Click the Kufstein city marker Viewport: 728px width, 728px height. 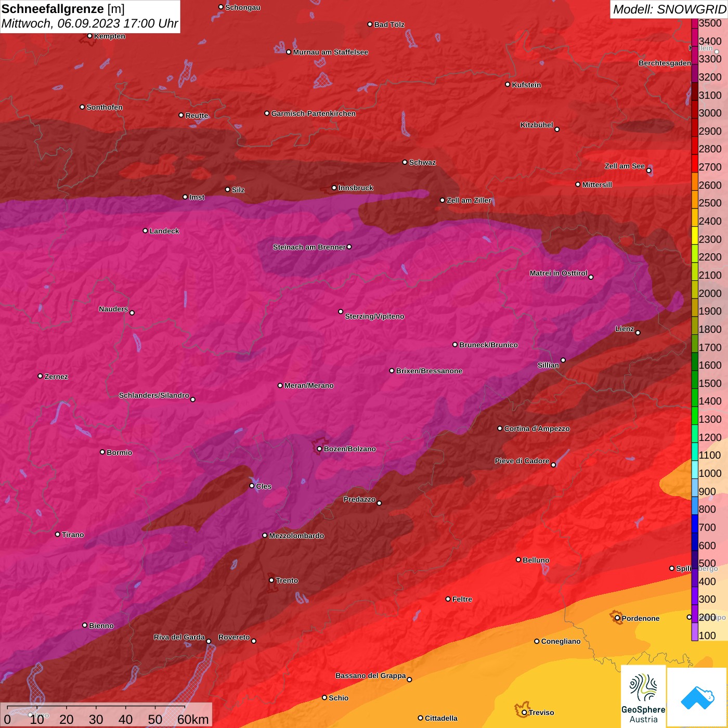pos(508,84)
